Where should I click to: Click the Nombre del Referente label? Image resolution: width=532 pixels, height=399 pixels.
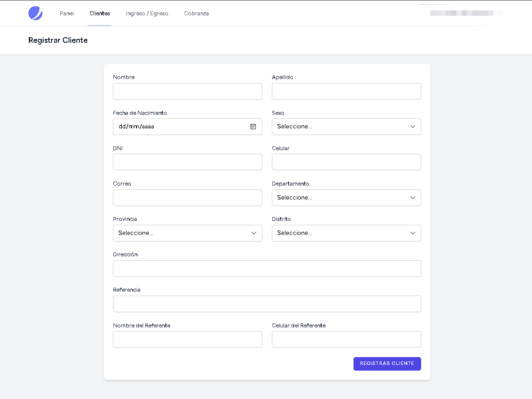(142, 326)
